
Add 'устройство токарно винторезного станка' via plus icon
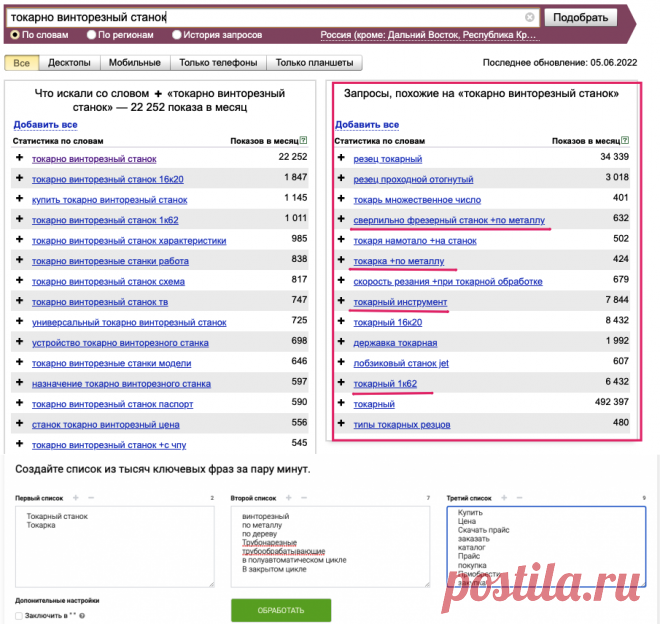19,341
